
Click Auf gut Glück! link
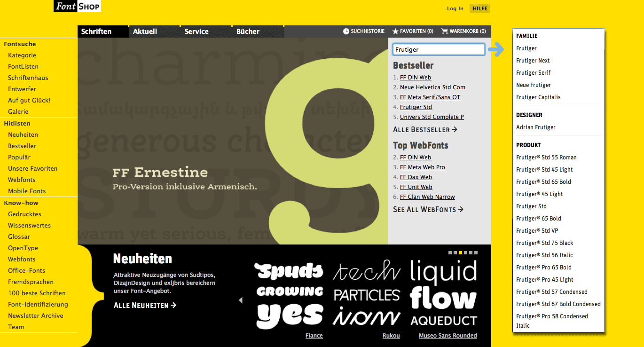pyautogui.click(x=29, y=101)
